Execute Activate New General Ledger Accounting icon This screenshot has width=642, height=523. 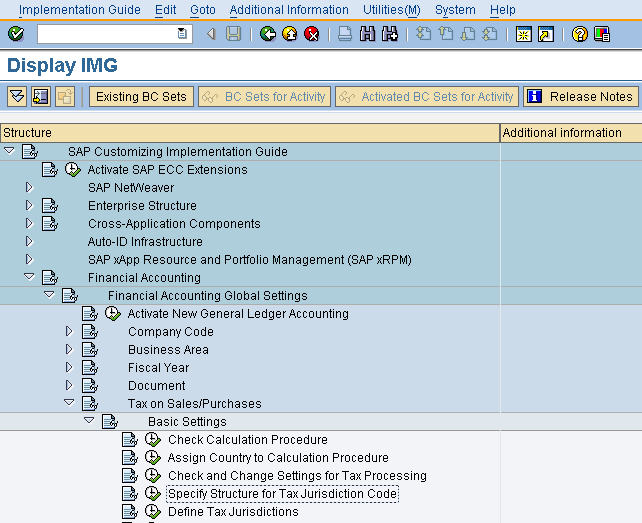click(x=113, y=314)
